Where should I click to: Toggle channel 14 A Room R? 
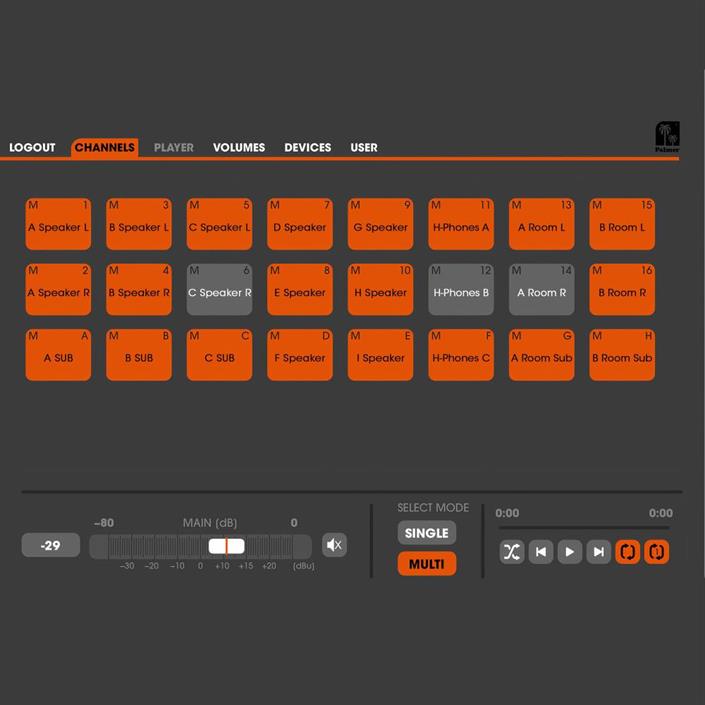pos(541,290)
